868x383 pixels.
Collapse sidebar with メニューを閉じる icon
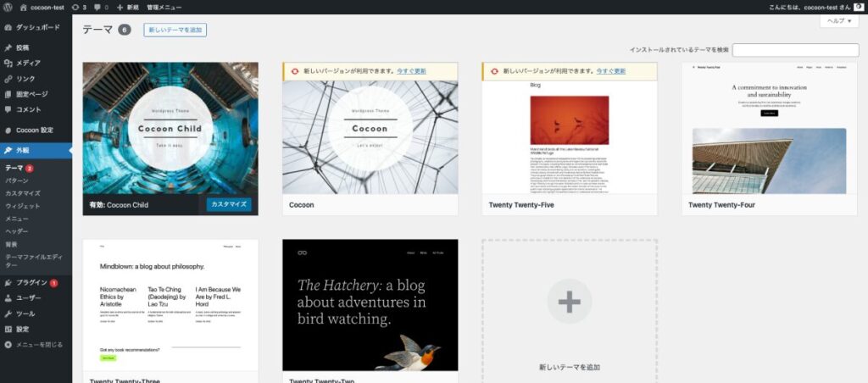coord(8,345)
